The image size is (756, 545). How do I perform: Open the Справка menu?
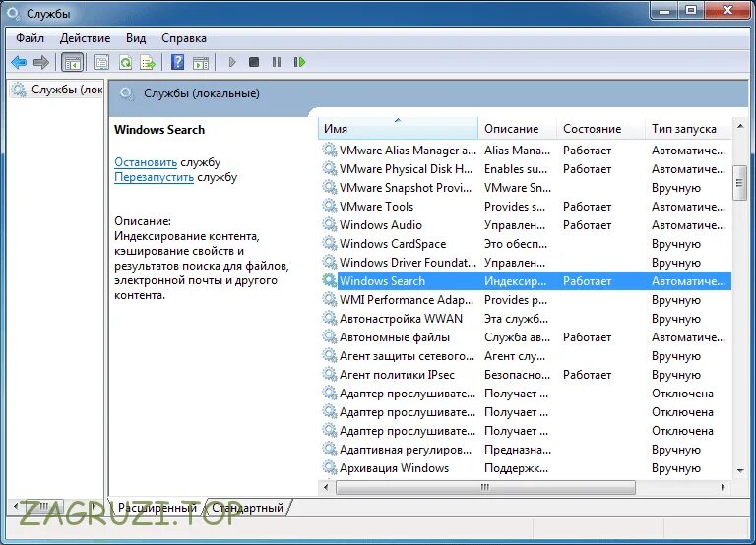tap(184, 38)
